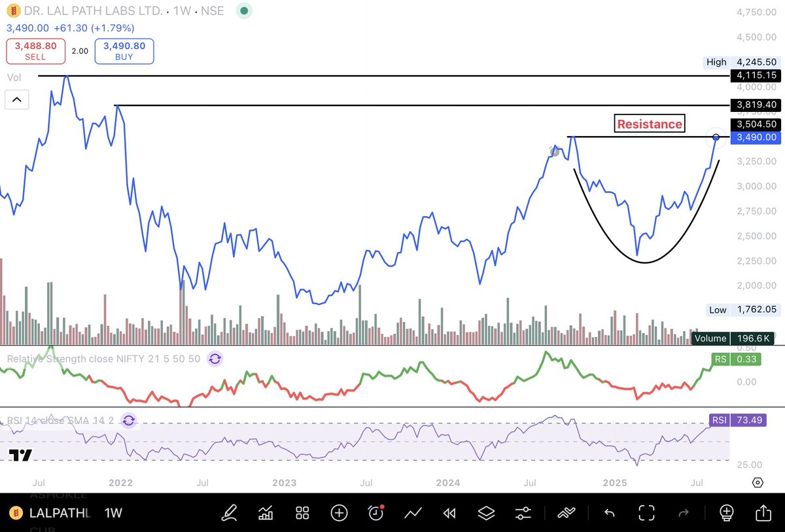Open the indicator templates icon
This screenshot has height=532, width=785.
tap(566, 513)
